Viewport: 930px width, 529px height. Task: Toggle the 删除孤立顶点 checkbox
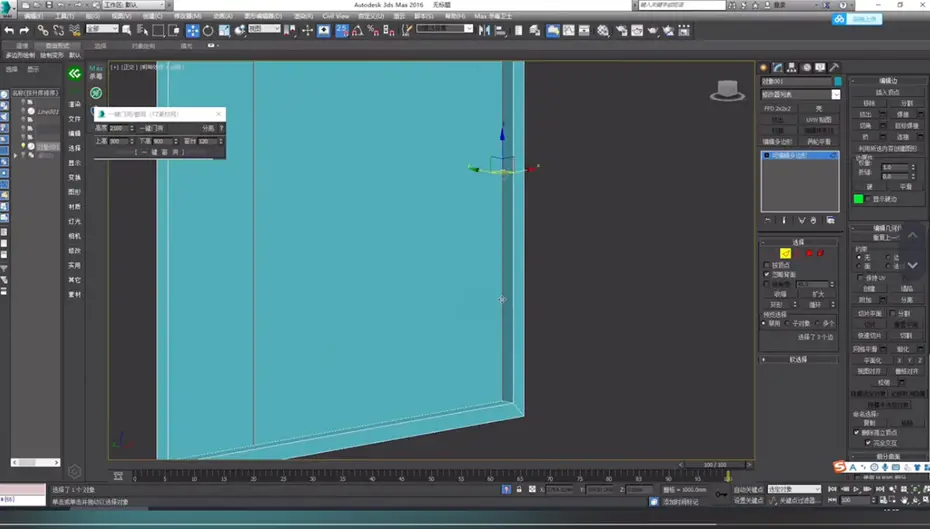tap(856, 432)
